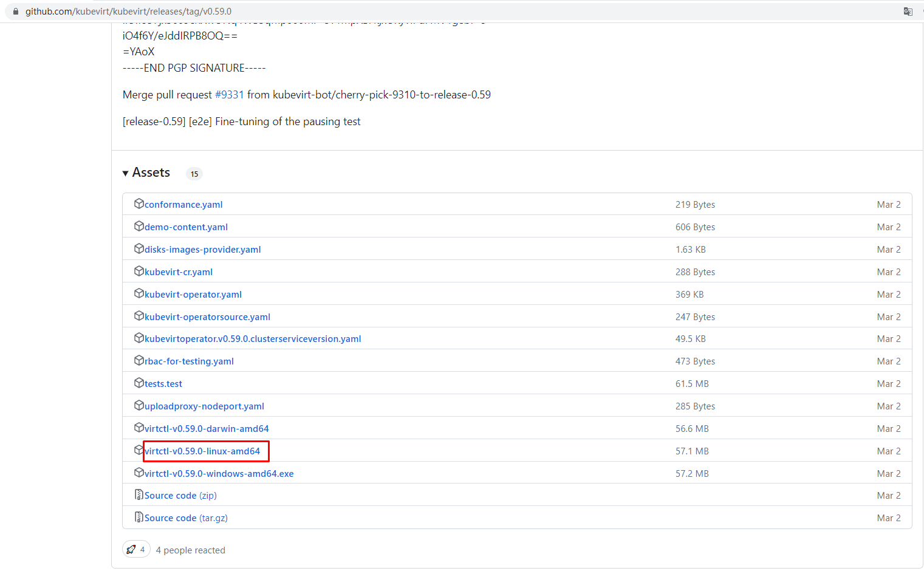Download uploadproxy-nodeport.yaml
The width and height of the screenshot is (924, 571).
click(x=204, y=406)
